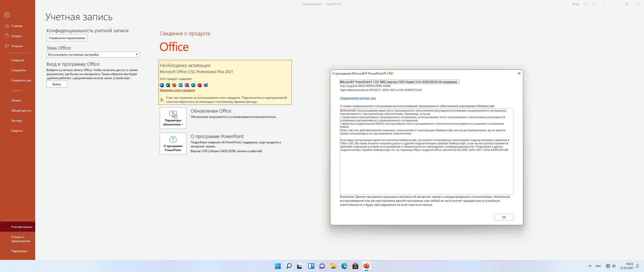Screen dimensions: 644x272
Task: Close the О программе PowerPoint dialog
Action: pyautogui.click(x=519, y=73)
